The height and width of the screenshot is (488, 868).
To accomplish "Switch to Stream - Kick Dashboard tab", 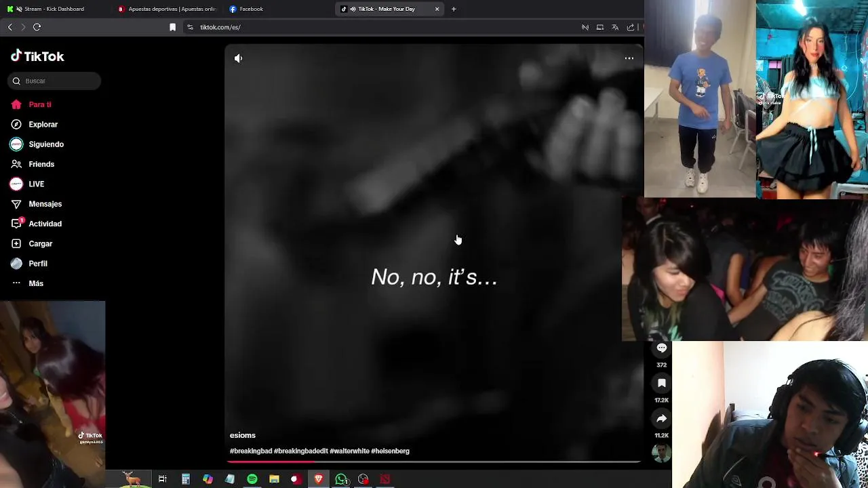I will 54,9.
